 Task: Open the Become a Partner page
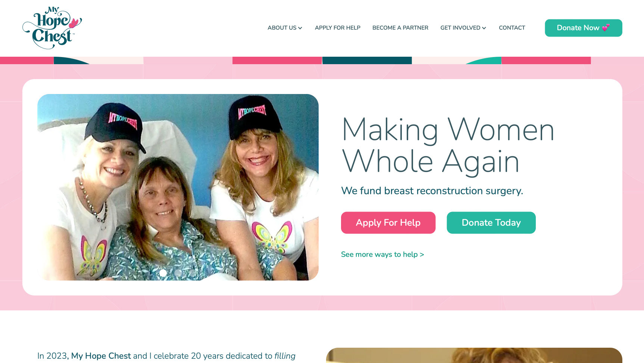coord(400,28)
